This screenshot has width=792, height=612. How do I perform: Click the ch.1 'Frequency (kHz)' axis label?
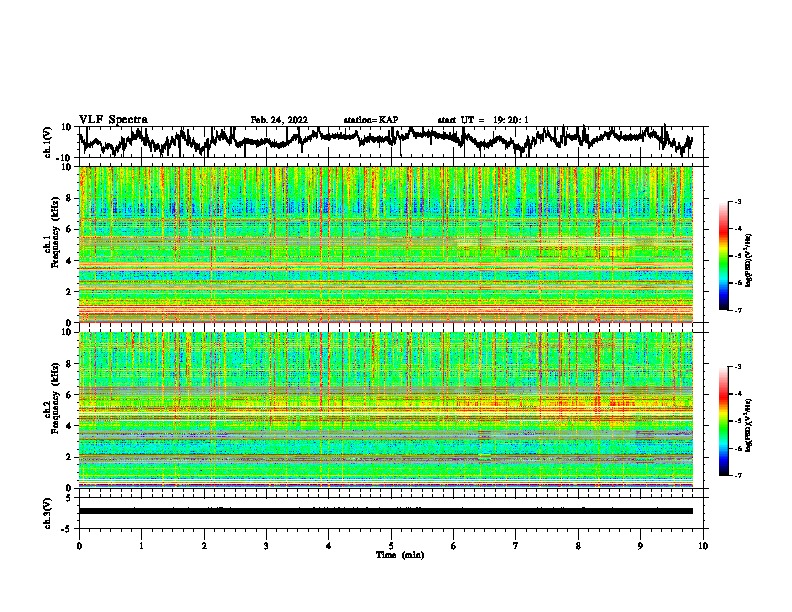tap(55, 232)
